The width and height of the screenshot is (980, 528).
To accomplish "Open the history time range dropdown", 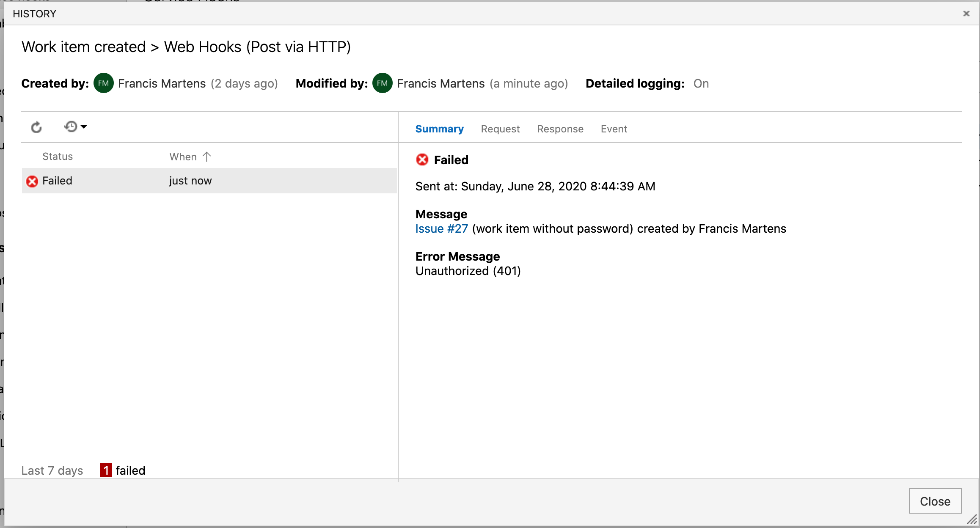I will pos(75,127).
